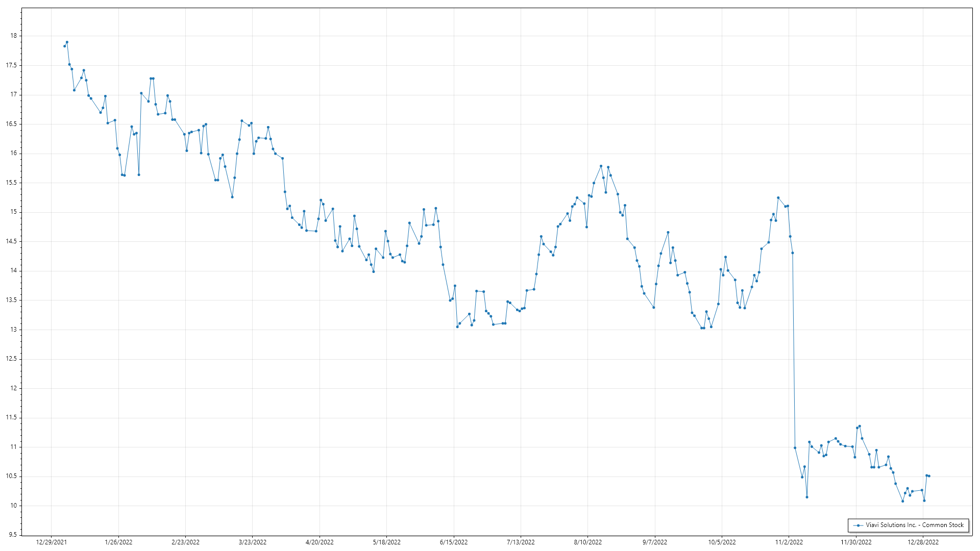
Task: Click the legend line marker icon
Action: [859, 525]
